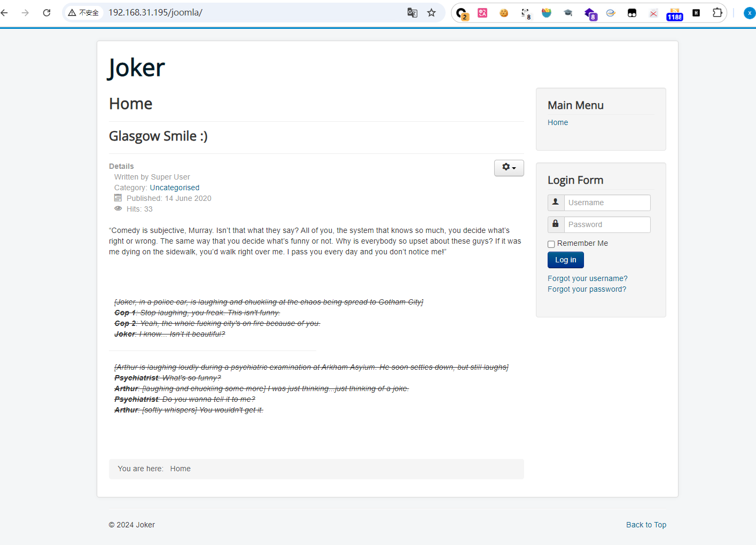Click the Written by Super User text
The image size is (756, 545).
[152, 177]
